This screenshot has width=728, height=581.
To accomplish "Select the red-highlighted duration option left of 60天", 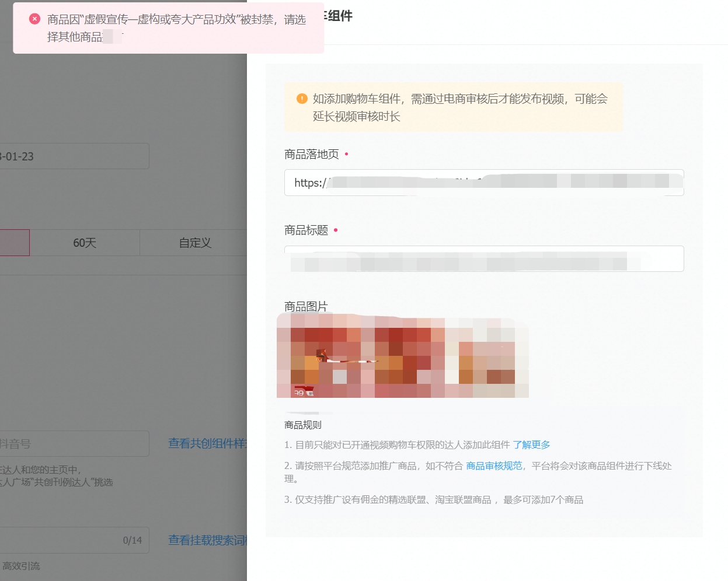I will point(15,243).
